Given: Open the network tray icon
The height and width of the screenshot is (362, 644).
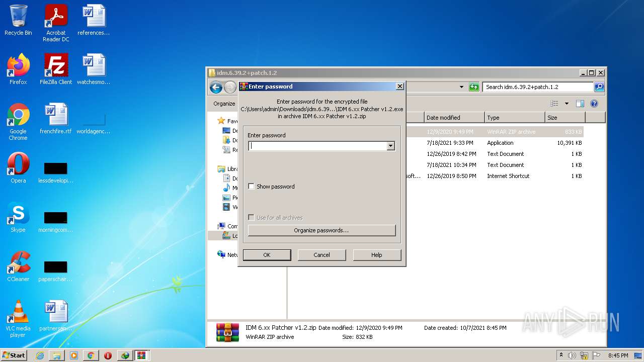Looking at the screenshot, I should tap(584, 355).
